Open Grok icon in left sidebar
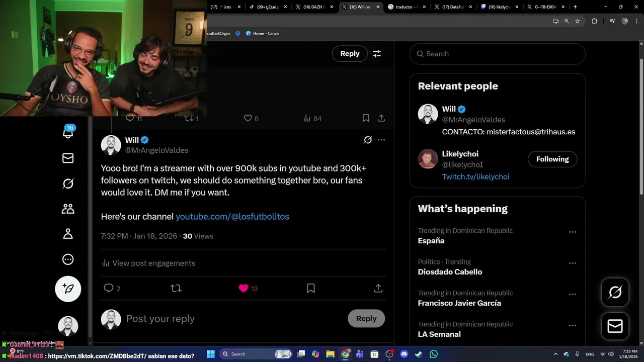Image resolution: width=644 pixels, height=362 pixels. 68,184
